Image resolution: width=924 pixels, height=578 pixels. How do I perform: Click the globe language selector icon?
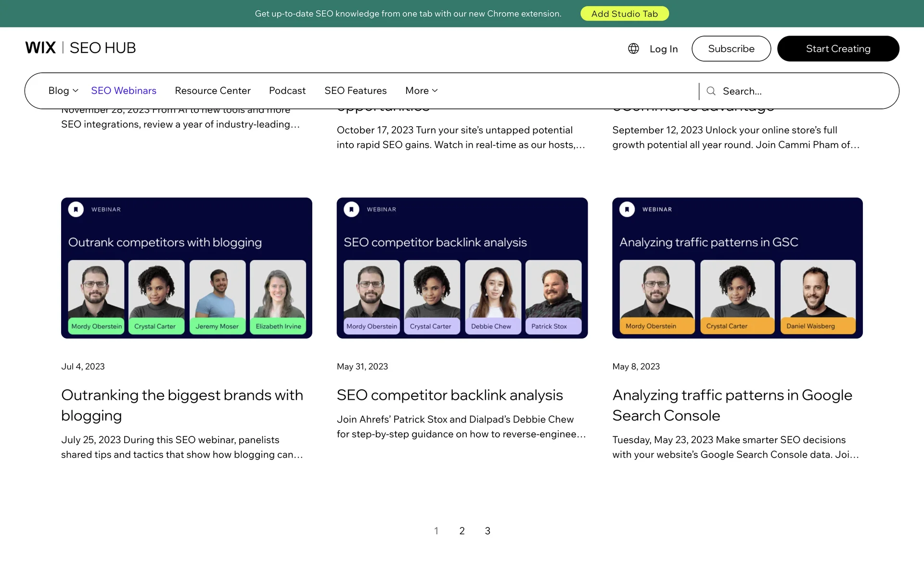[x=633, y=49]
